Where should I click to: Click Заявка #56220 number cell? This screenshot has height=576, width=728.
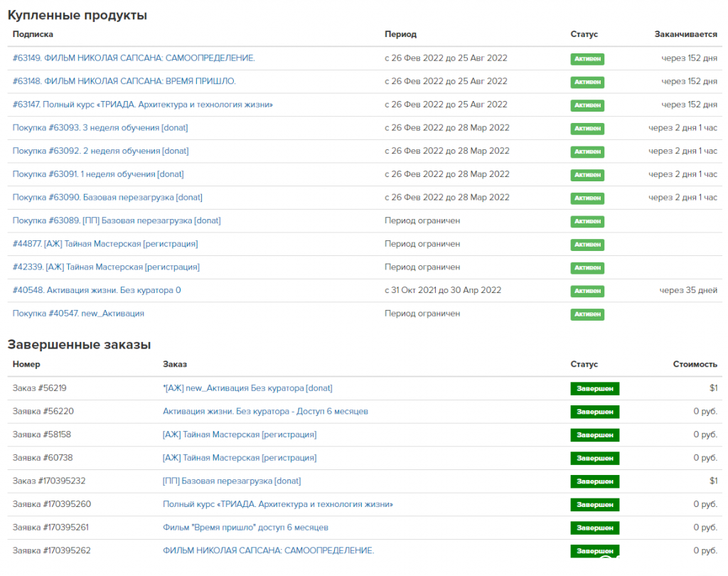coord(43,411)
